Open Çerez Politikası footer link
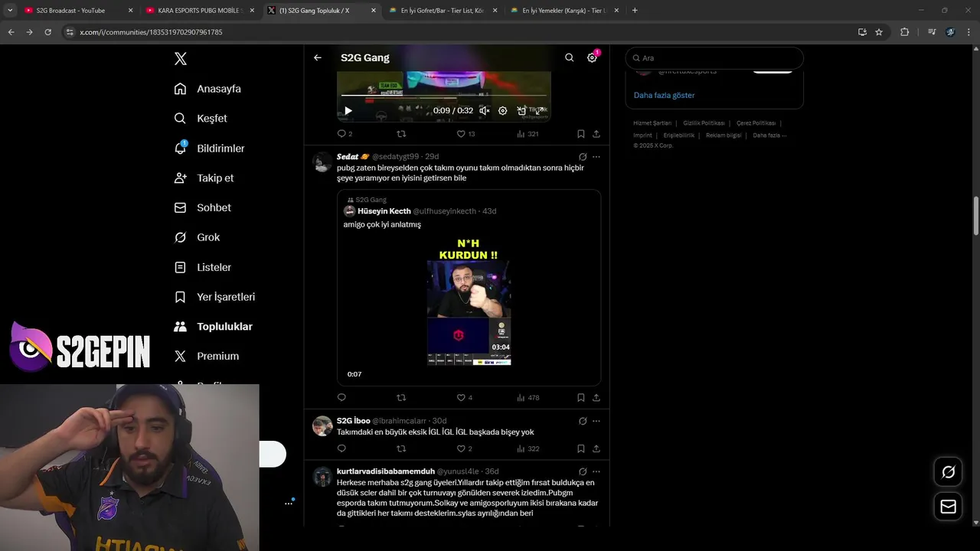Image resolution: width=980 pixels, height=551 pixels. 756,123
